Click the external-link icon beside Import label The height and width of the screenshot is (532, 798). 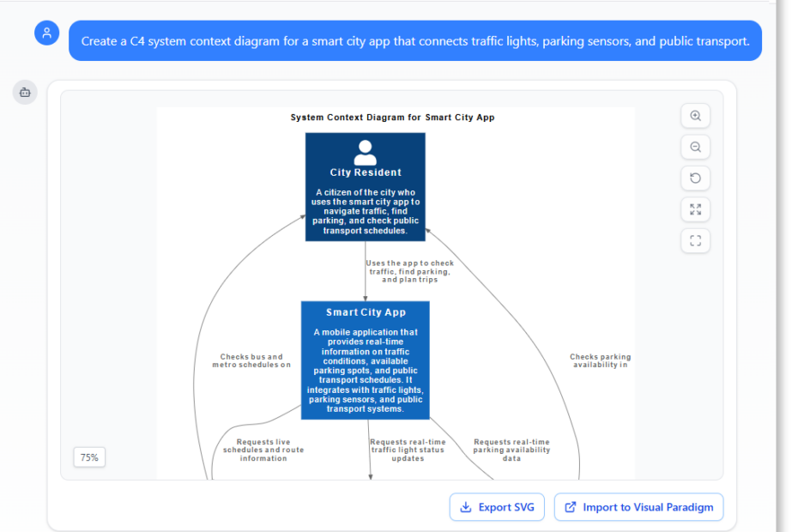click(569, 507)
